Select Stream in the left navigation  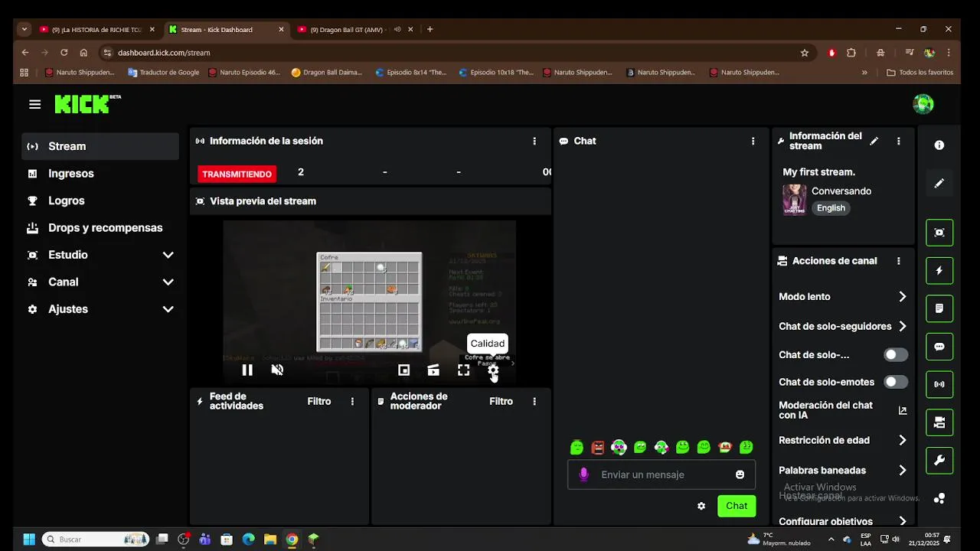click(x=100, y=146)
